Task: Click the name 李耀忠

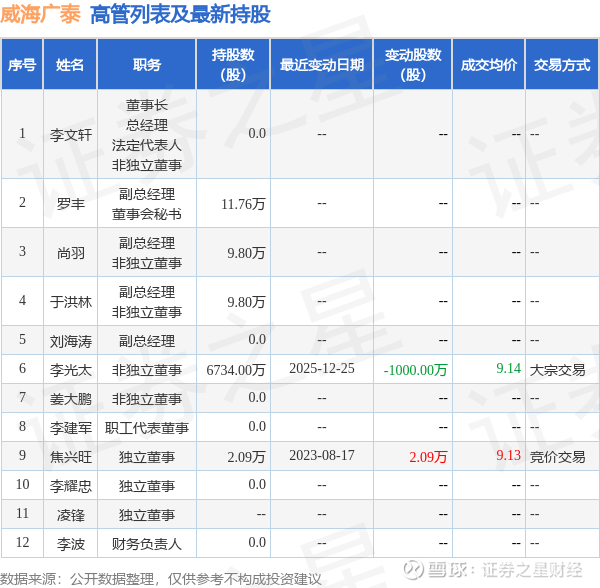Action: pos(71,485)
